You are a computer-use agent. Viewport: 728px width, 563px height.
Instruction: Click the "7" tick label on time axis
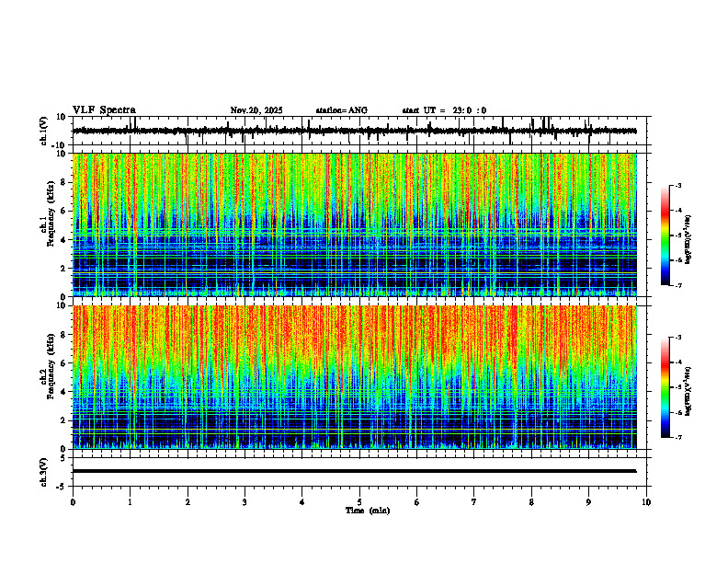click(474, 502)
